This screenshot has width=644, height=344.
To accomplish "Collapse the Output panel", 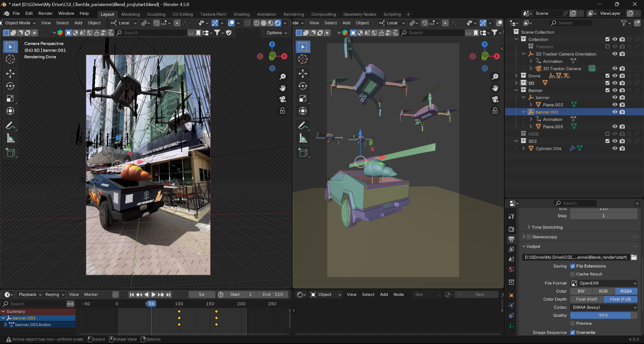I will [524, 247].
